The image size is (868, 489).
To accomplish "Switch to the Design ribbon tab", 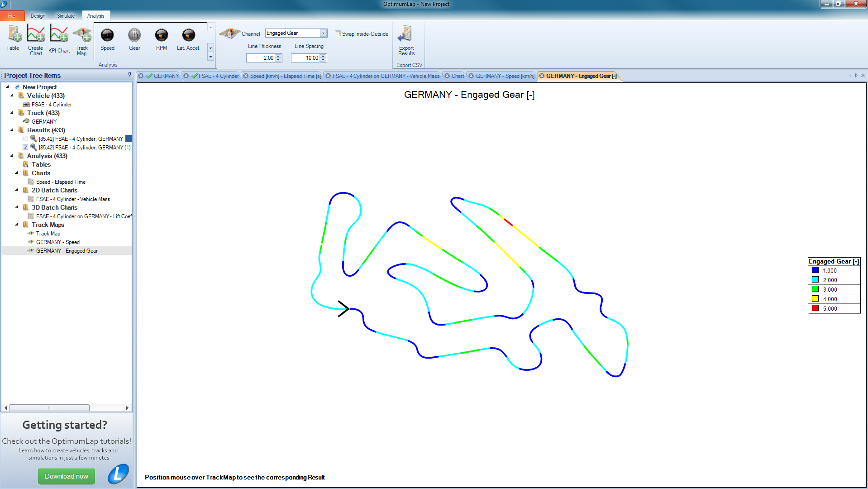I will [38, 15].
